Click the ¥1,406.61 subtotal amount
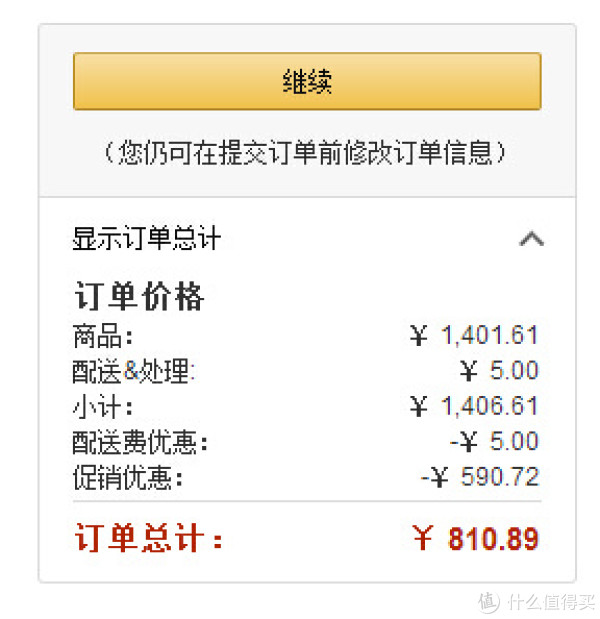 click(x=474, y=406)
